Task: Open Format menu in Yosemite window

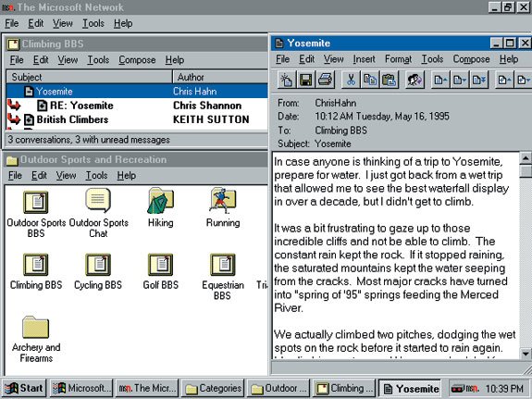Action: click(x=399, y=59)
